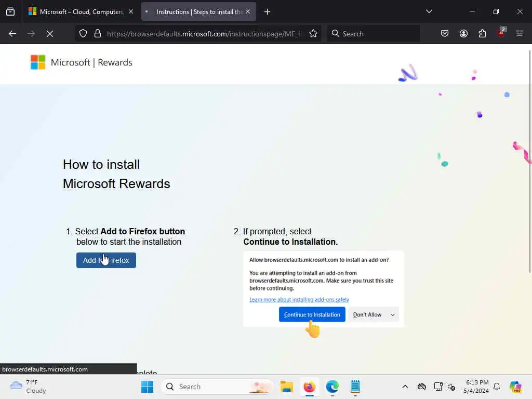The width and height of the screenshot is (532, 399).
Task: Open the muted volume tray icon
Action: (451, 387)
